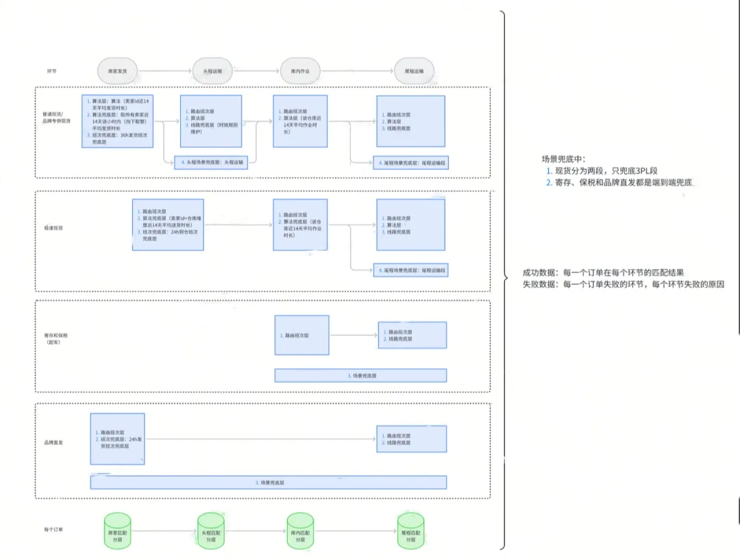
Task: Select the box containing 24h发货班次兜底层
Action: pos(118,439)
